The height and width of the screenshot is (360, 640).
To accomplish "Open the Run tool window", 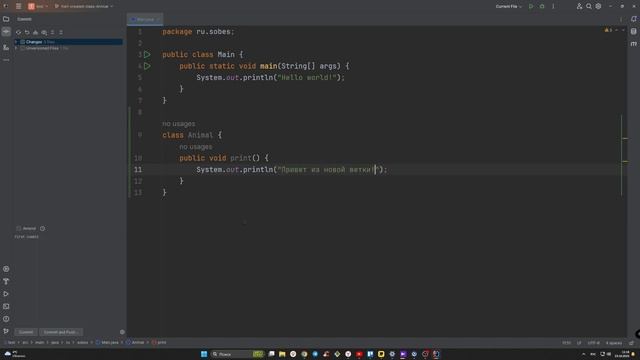I will (x=6, y=294).
